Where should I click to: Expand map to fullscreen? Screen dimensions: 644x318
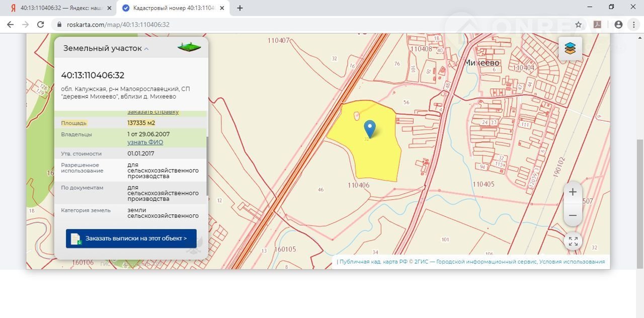573,242
